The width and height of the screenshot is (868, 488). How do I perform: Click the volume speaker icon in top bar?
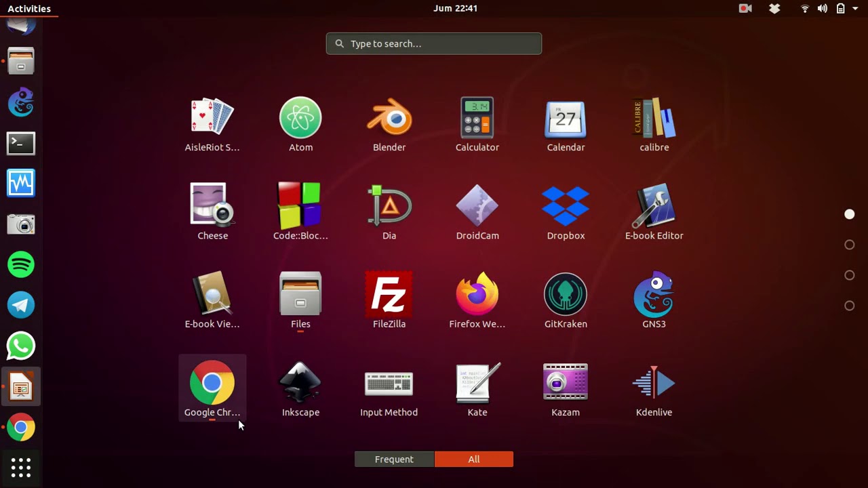[x=823, y=9]
